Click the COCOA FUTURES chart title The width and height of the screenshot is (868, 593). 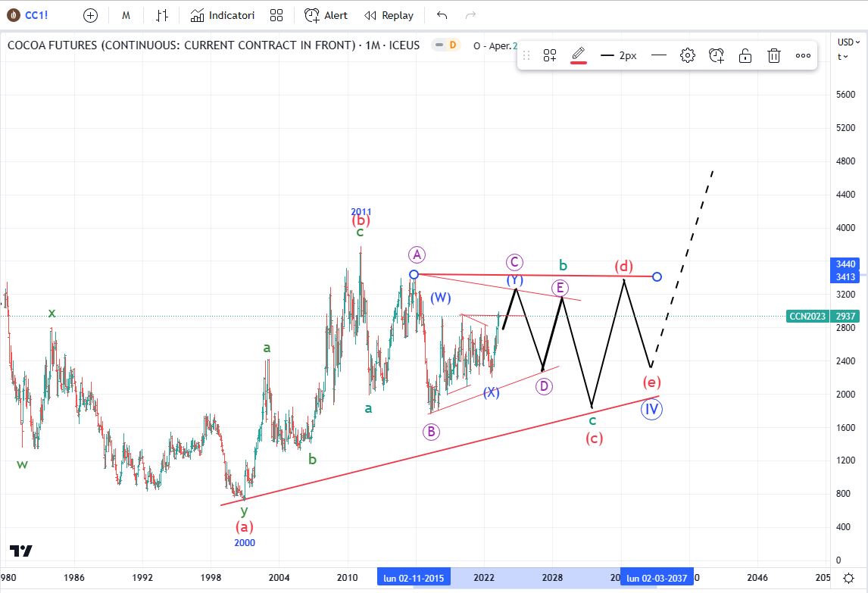213,45
